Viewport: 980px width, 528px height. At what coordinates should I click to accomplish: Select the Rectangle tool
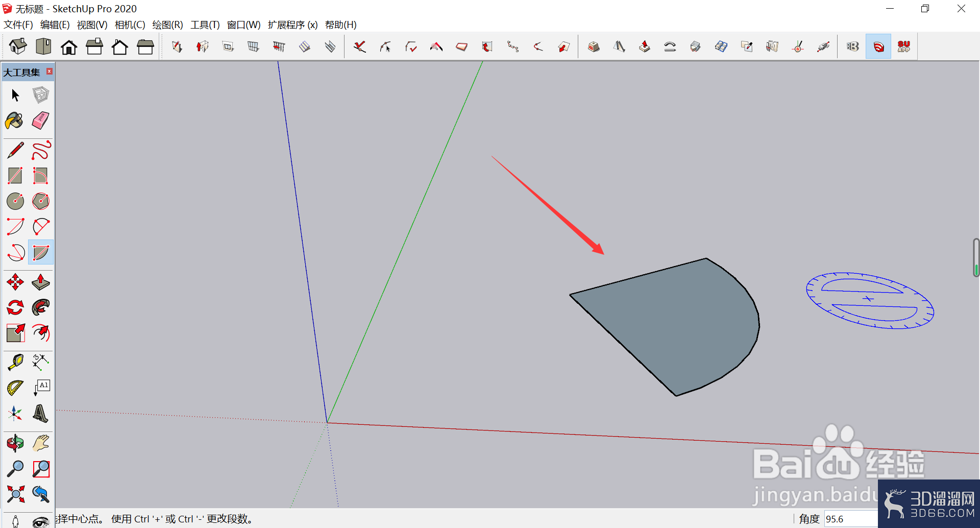pyautogui.click(x=15, y=176)
